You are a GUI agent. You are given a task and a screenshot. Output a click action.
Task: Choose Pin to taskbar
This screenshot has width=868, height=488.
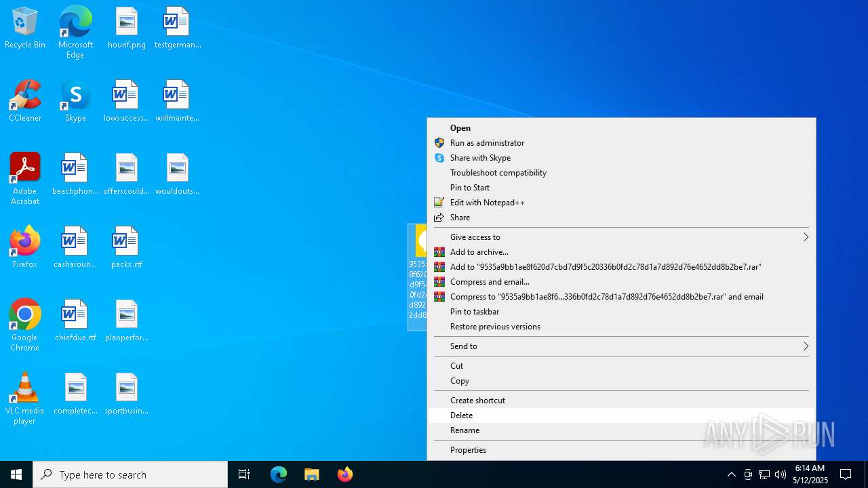pos(621,312)
